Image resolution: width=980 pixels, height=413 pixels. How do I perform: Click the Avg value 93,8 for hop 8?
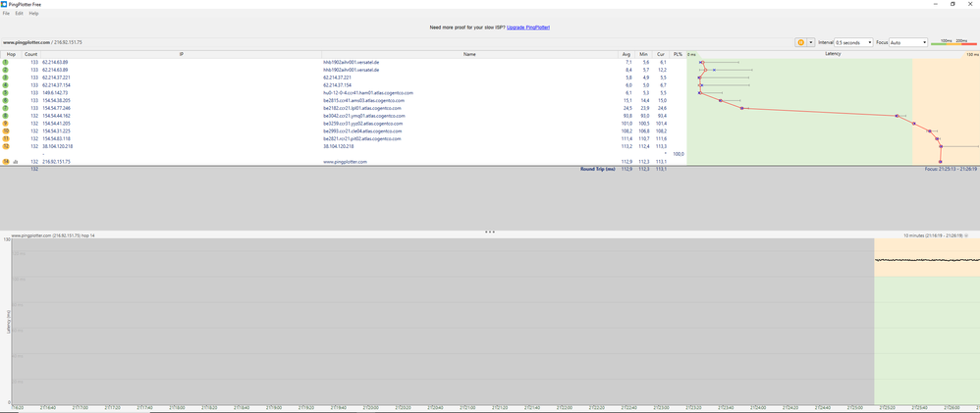(627, 116)
